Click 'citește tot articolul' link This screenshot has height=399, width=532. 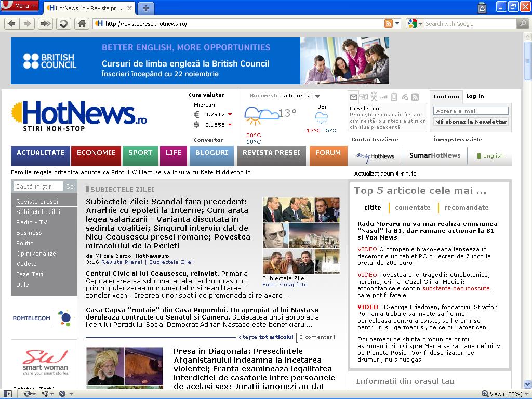click(265, 337)
